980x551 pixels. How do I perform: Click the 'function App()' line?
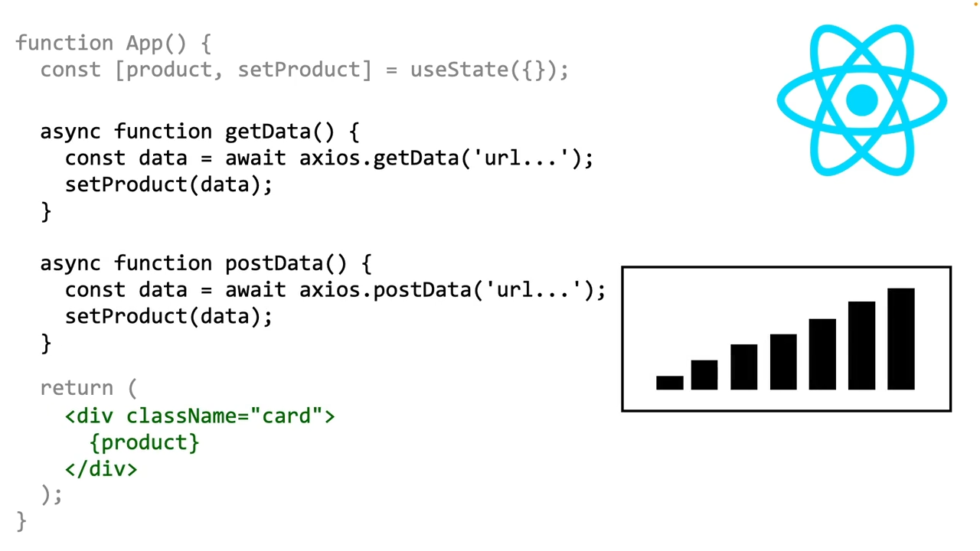113,43
